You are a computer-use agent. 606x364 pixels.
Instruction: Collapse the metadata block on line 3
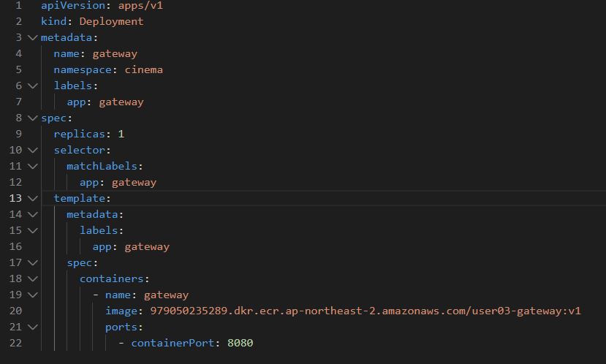click(x=33, y=37)
